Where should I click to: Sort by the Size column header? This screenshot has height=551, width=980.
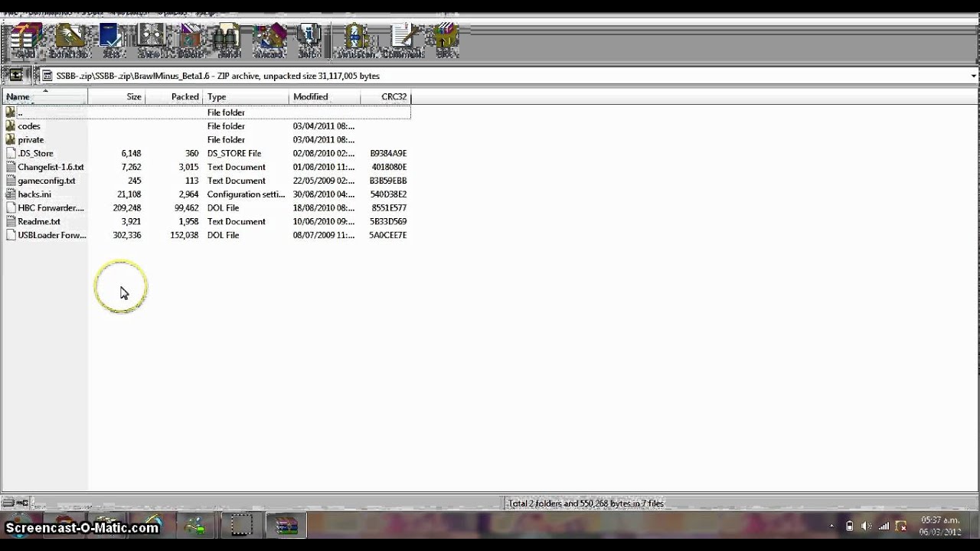click(x=116, y=96)
